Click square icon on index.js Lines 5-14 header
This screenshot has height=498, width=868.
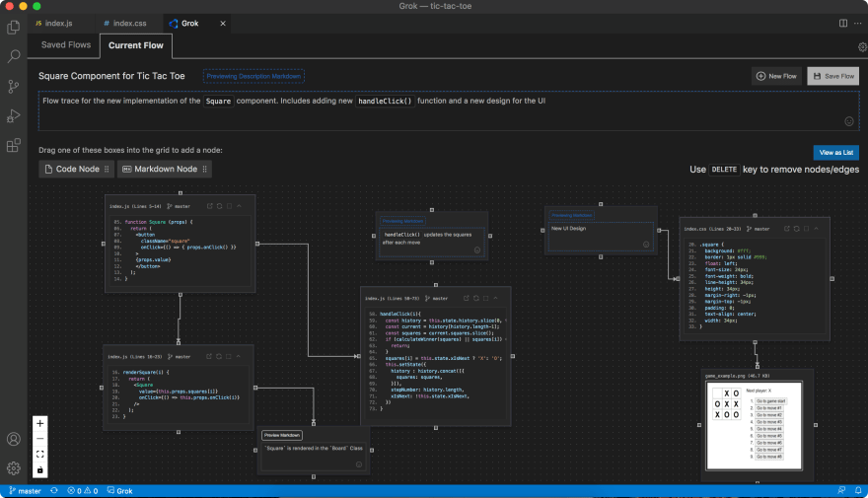pos(229,206)
